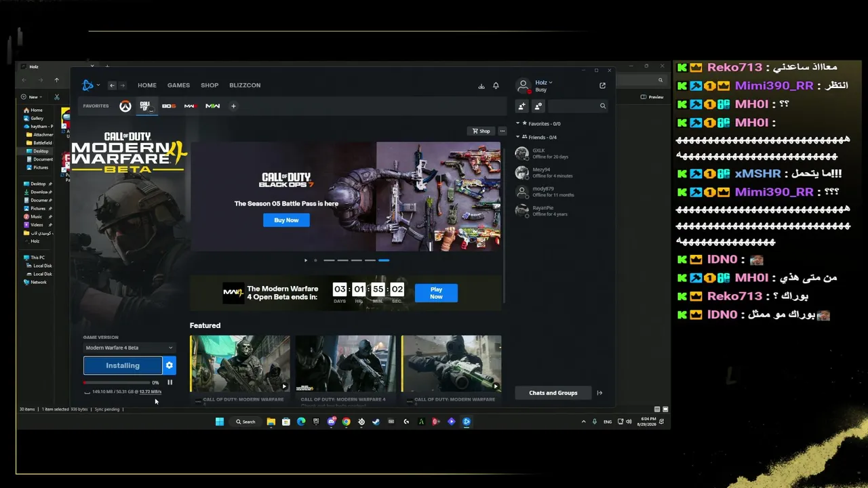This screenshot has width=868, height=488.
Task: Open the HOME tab in Battle.net
Action: pos(147,85)
